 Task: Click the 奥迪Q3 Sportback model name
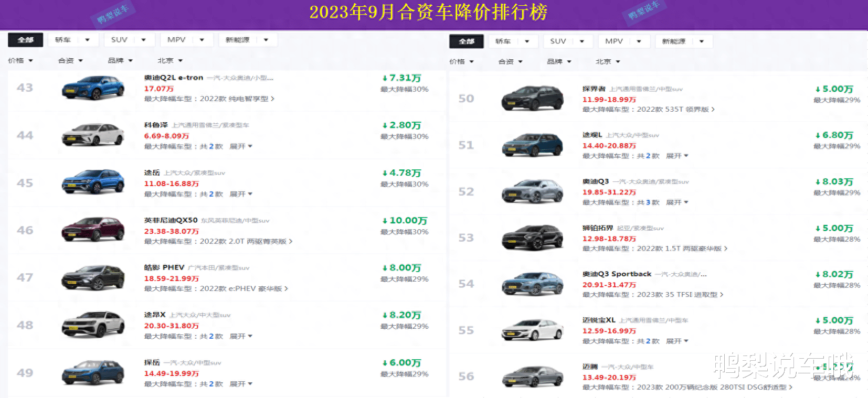617,274
